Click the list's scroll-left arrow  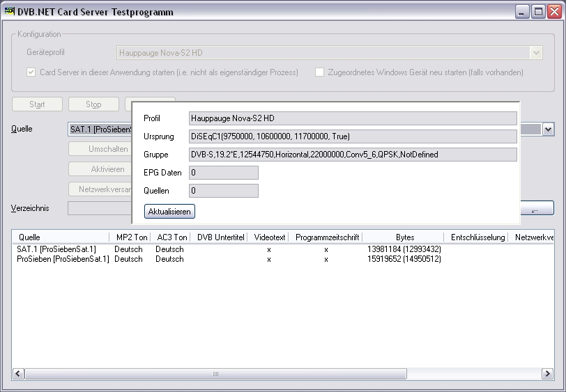coord(17,374)
